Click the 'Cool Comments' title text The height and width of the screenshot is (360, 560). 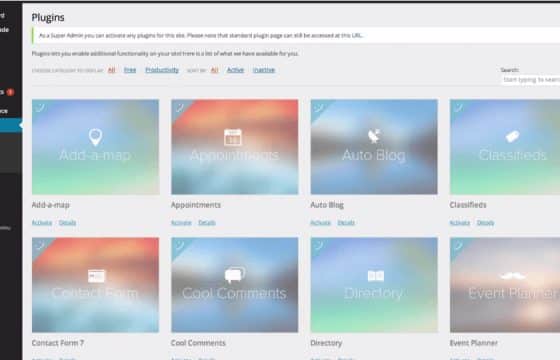(x=198, y=343)
